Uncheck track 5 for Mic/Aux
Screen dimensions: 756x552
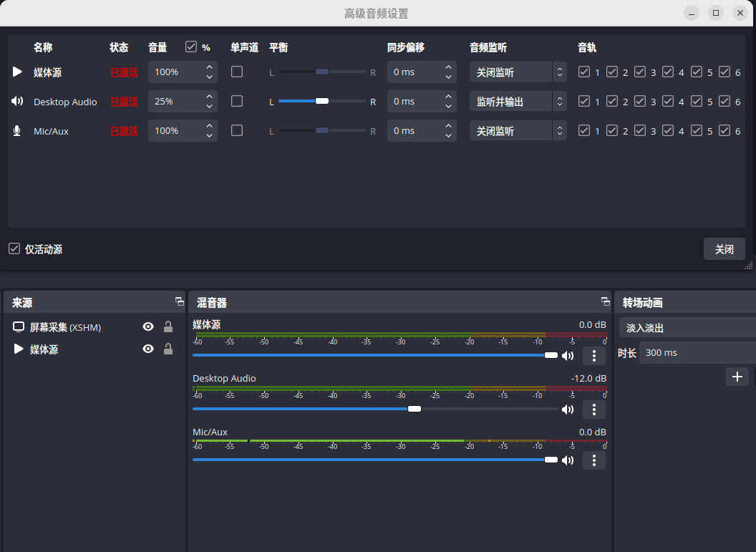click(x=696, y=130)
